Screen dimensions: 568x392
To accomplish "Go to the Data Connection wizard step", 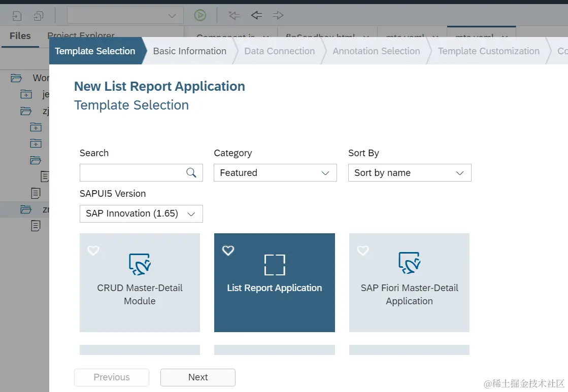I will point(279,51).
